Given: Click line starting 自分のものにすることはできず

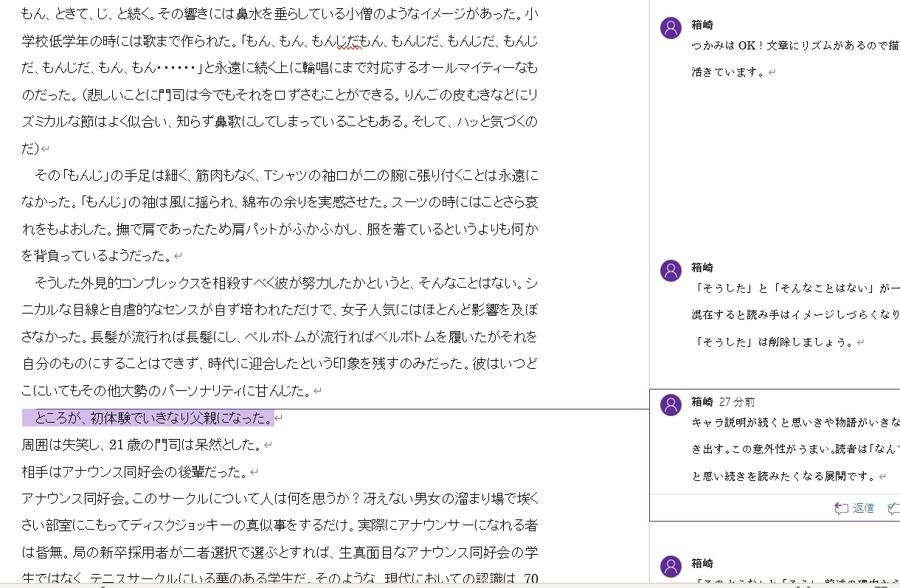Looking at the screenshot, I should tap(280, 364).
